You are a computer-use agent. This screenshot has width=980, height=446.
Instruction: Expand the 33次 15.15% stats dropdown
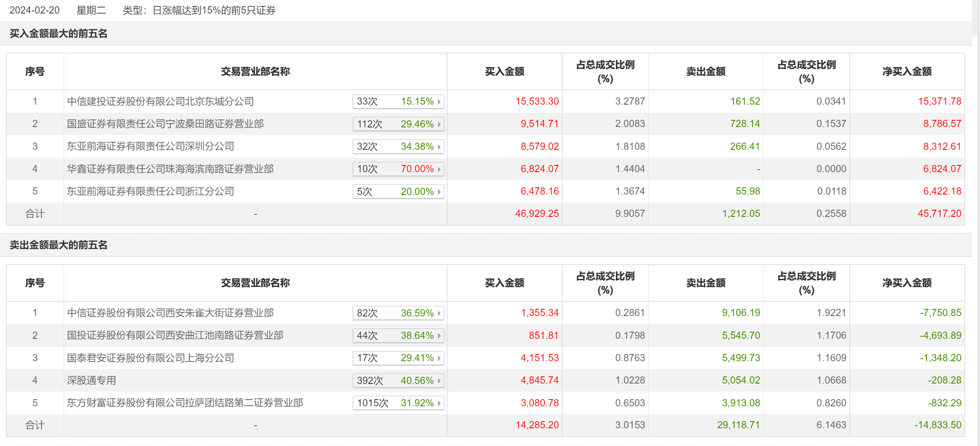pyautogui.click(x=398, y=102)
